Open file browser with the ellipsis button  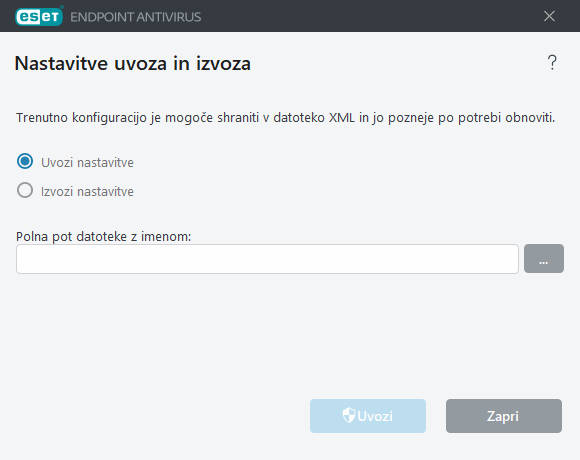tap(544, 258)
